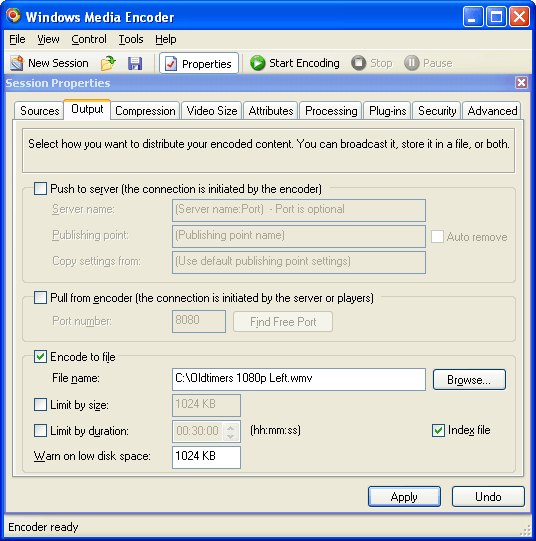The width and height of the screenshot is (536, 541).
Task: Open a session with the folder icon
Action: pyautogui.click(x=108, y=63)
